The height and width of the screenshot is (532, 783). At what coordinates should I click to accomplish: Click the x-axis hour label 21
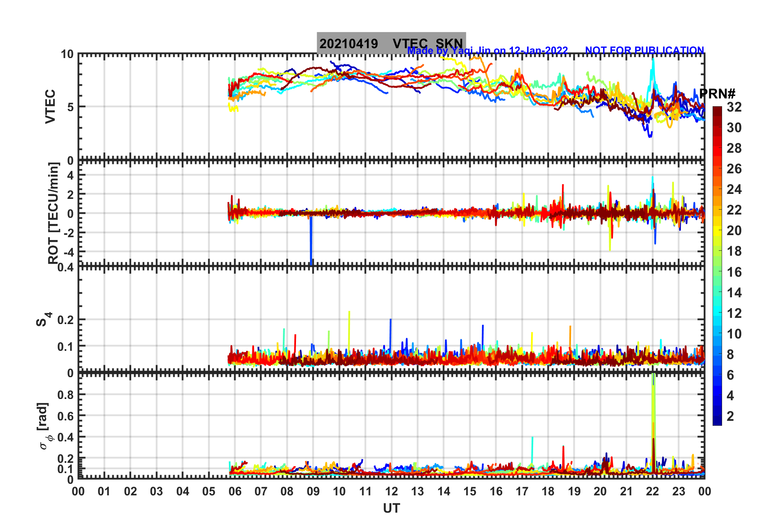point(626,491)
